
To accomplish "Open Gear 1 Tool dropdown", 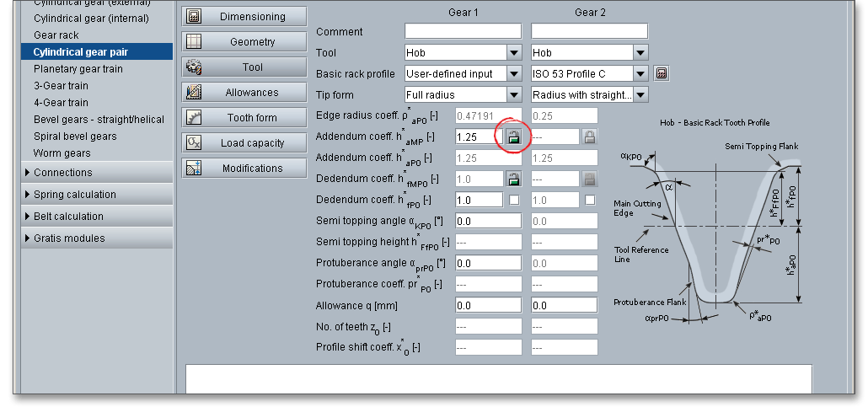I will [514, 52].
